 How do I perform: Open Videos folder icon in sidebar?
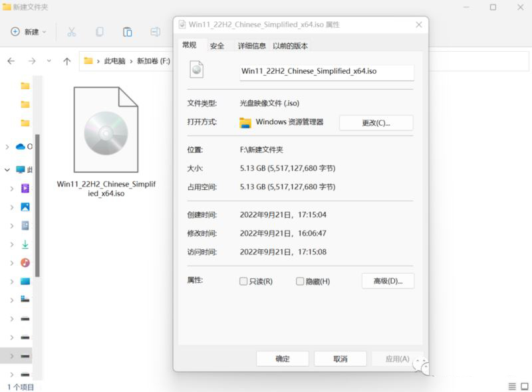25,188
